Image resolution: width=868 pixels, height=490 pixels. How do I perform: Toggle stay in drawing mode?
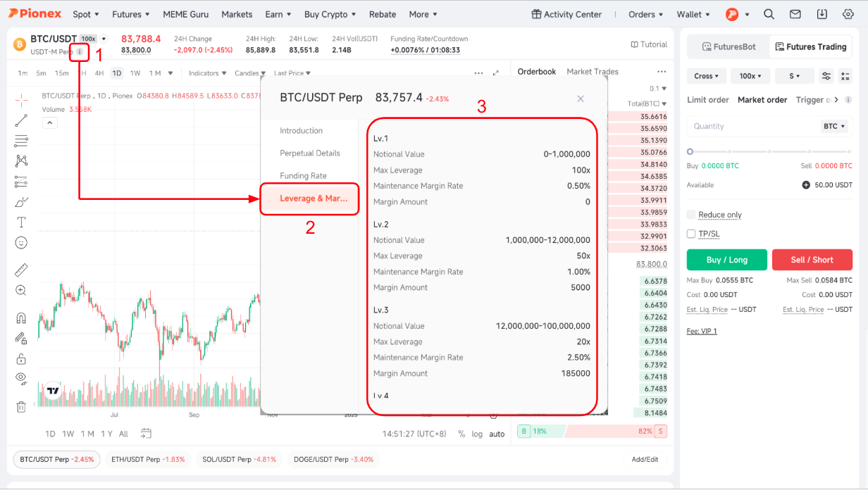coord(21,338)
